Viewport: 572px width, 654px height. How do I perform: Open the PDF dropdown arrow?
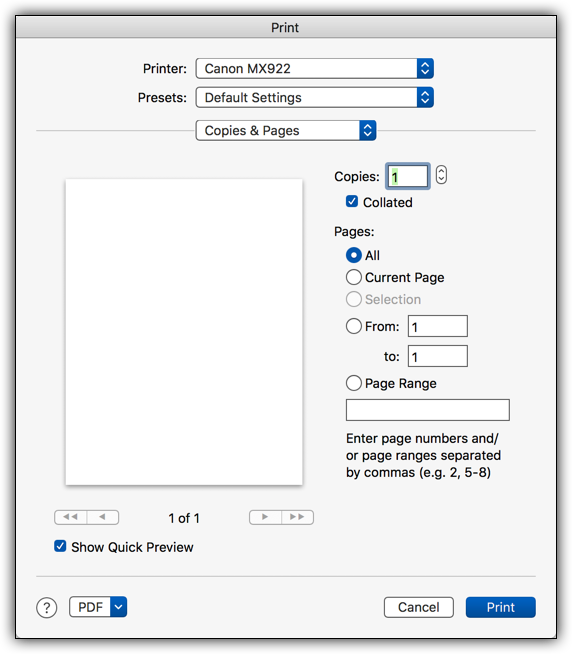click(x=118, y=607)
